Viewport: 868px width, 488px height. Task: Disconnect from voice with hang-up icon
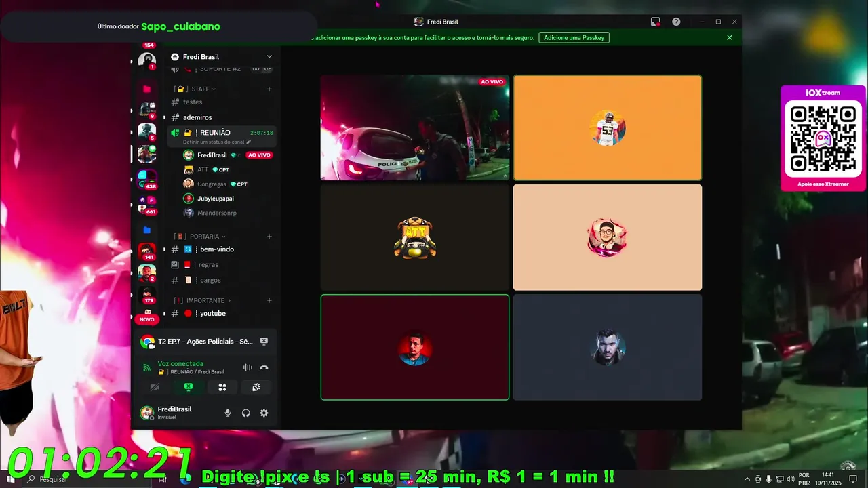tap(264, 367)
